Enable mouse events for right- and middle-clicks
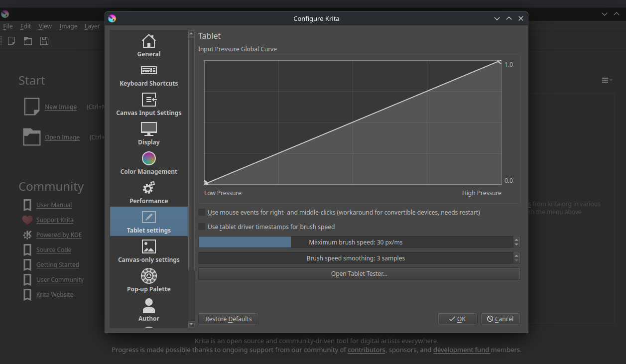This screenshot has height=364, width=626. (x=202, y=212)
